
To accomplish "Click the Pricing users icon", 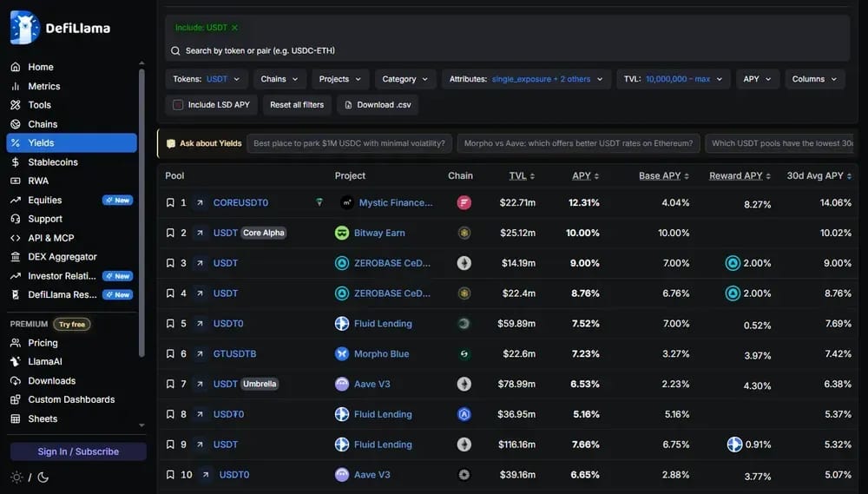I will (16, 343).
